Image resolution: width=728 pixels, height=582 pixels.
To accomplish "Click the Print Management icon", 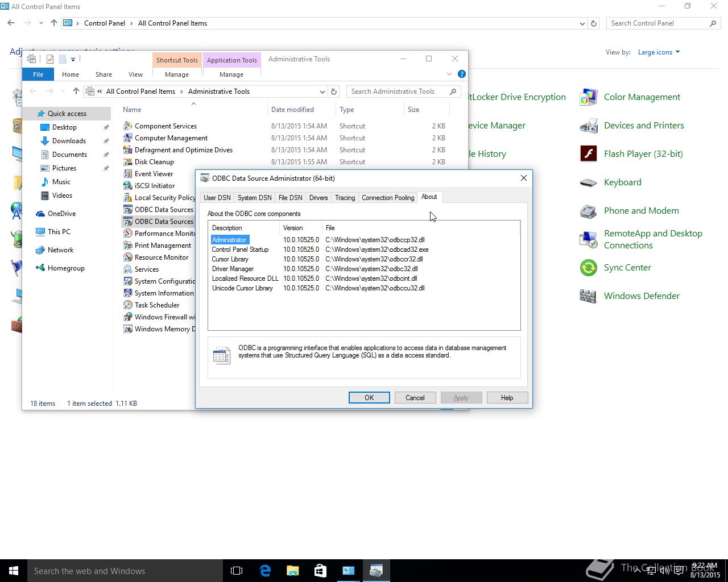I will [128, 246].
